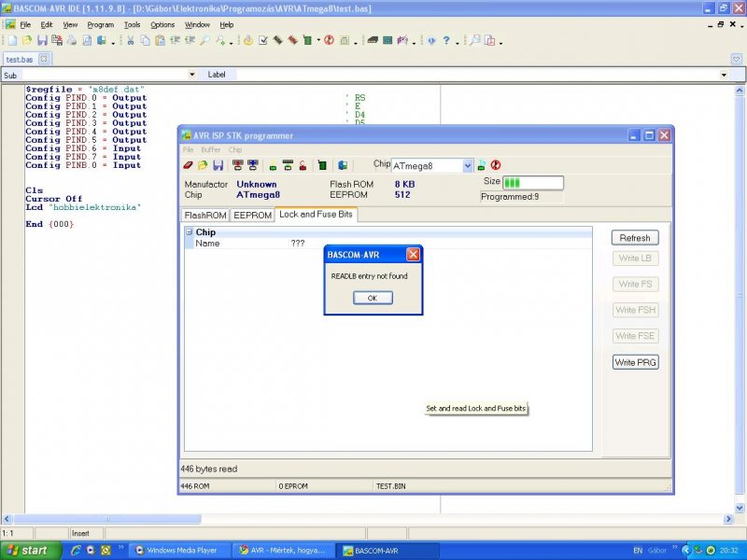747x560 pixels.
Task: Open the IDE Tools menu
Action: point(132,25)
